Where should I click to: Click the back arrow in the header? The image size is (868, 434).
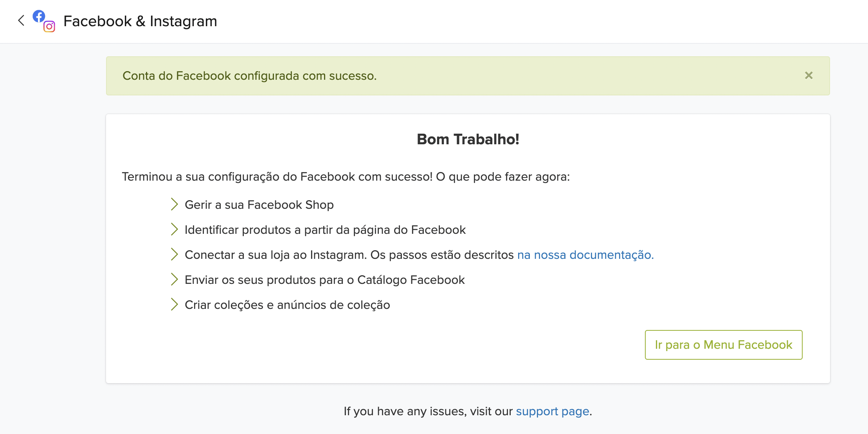point(21,21)
